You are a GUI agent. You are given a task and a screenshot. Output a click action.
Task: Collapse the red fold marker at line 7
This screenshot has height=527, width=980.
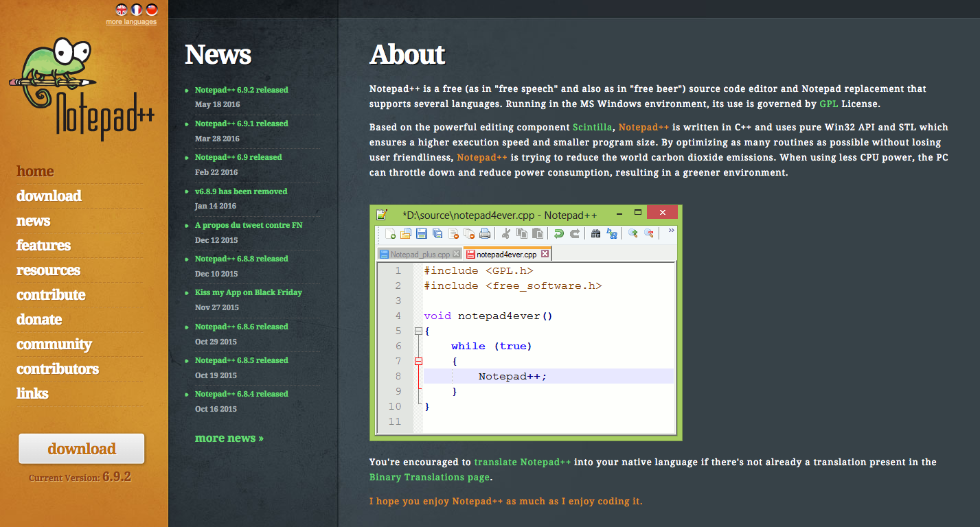[x=418, y=361]
